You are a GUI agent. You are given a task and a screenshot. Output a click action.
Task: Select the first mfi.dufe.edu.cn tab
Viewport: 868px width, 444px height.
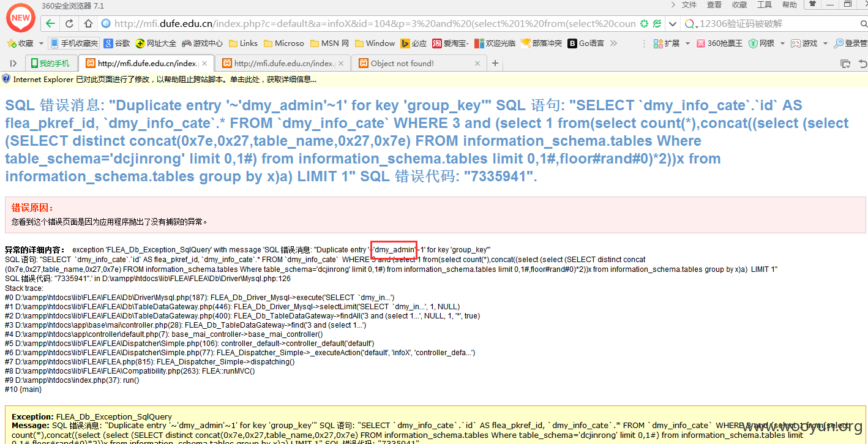(147, 63)
